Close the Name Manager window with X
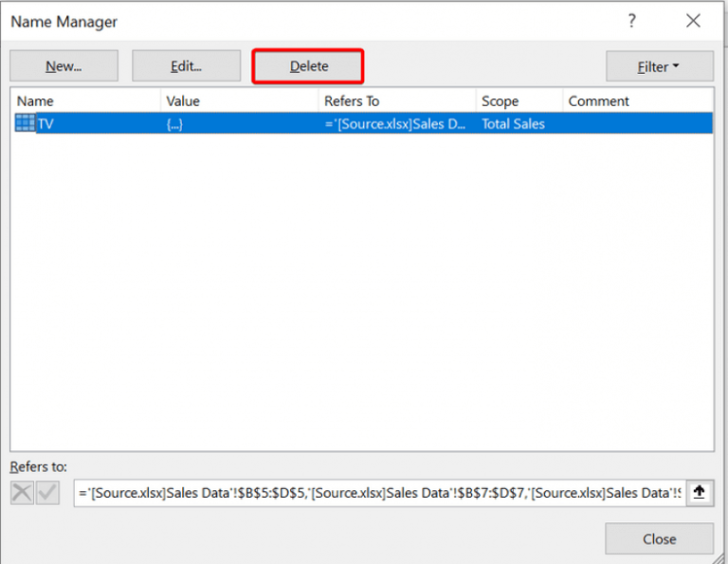Screen dimensions: 728x564 point(693,21)
